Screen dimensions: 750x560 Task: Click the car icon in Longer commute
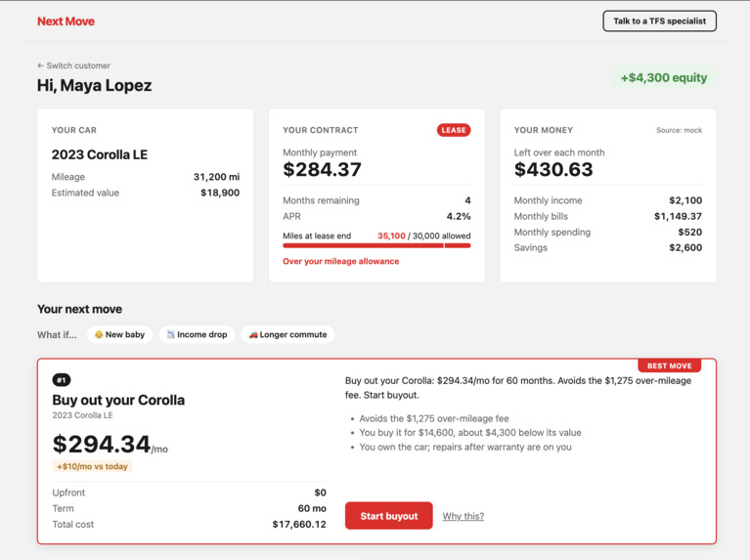pos(253,335)
